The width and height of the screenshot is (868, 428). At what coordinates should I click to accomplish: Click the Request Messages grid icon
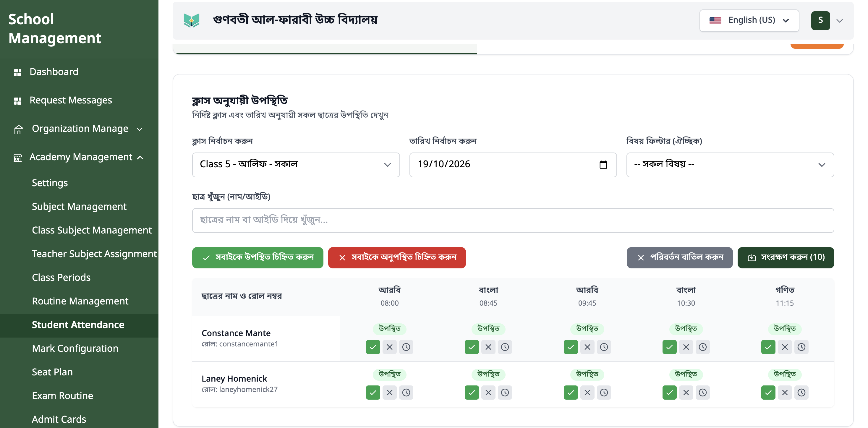18,100
